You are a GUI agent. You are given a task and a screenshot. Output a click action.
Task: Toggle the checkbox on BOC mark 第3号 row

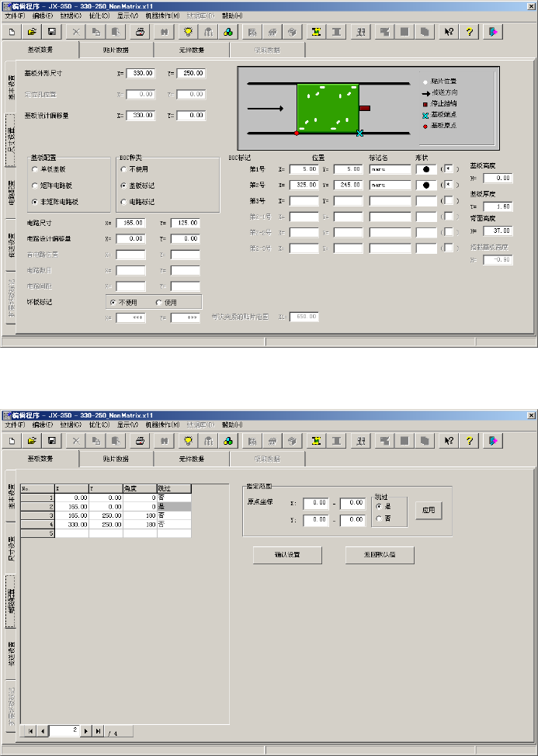(449, 200)
